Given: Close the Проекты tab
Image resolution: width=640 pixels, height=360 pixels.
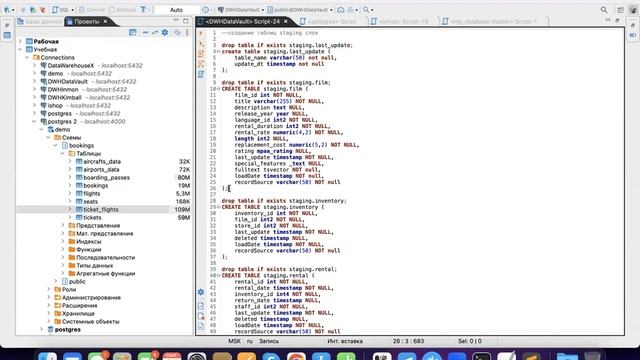Looking at the screenshot, I should (x=105, y=21).
